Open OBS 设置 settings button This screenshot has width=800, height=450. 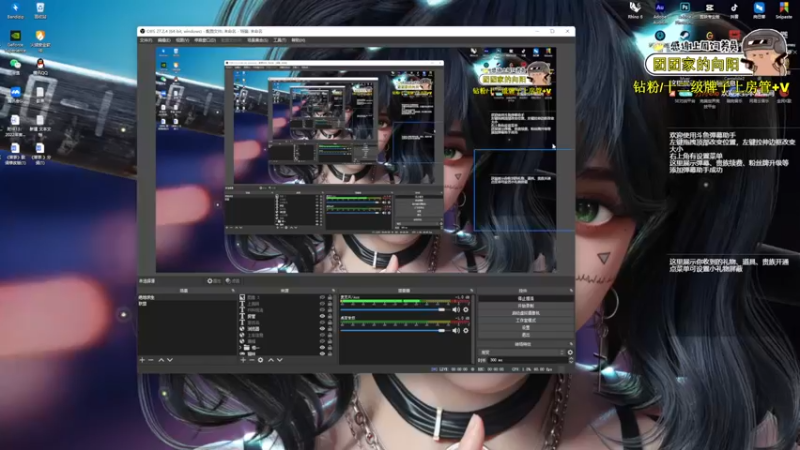pos(526,328)
